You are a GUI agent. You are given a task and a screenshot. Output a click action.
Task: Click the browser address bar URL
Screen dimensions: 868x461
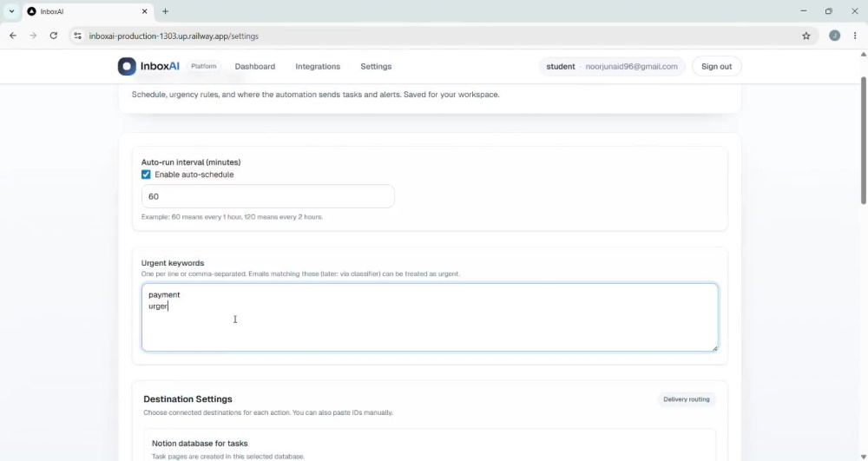point(174,36)
